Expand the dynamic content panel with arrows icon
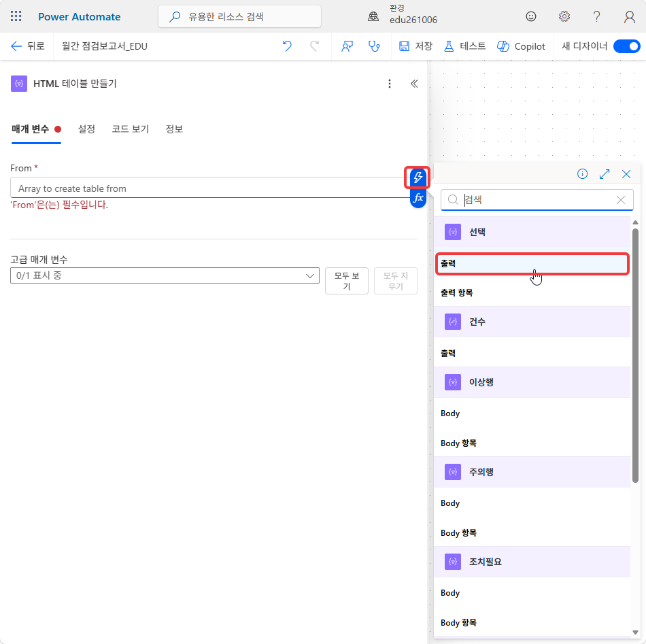The height and width of the screenshot is (644, 646). [605, 174]
